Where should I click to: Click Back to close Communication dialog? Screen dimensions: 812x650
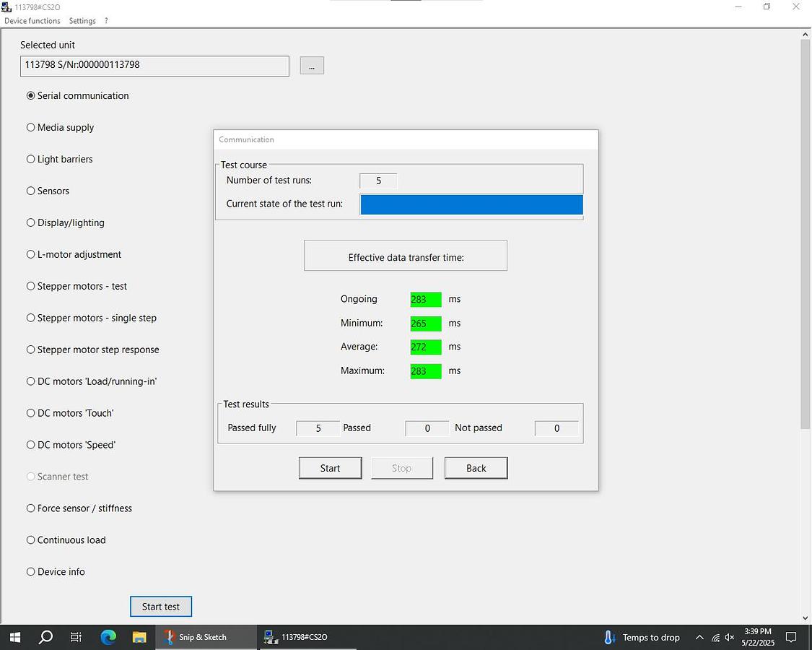point(476,468)
